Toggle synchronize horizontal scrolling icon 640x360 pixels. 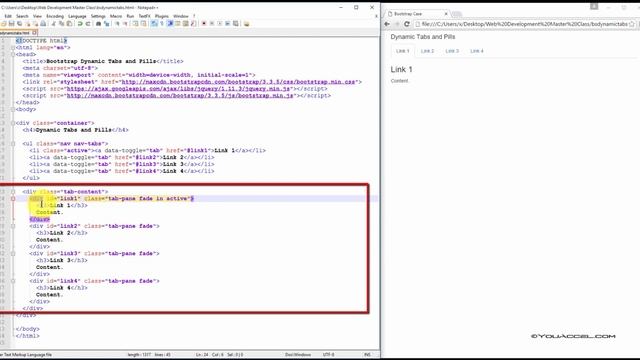(x=143, y=24)
